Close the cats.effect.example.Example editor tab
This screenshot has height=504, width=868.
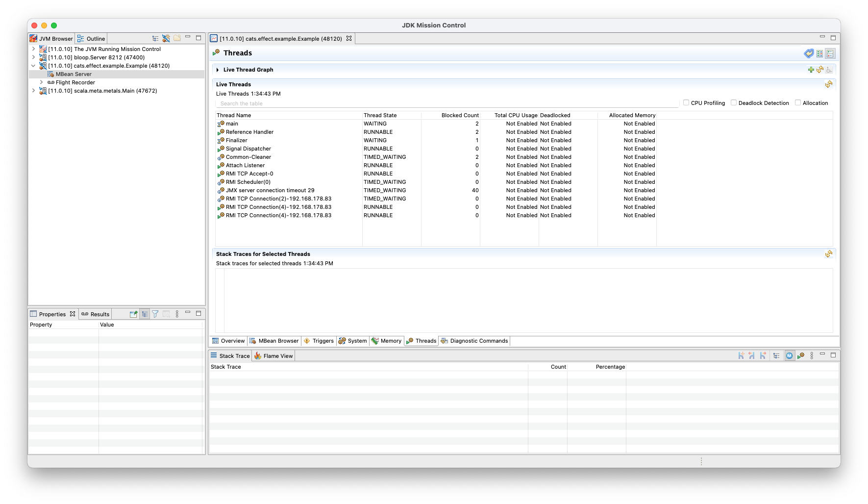[349, 38]
